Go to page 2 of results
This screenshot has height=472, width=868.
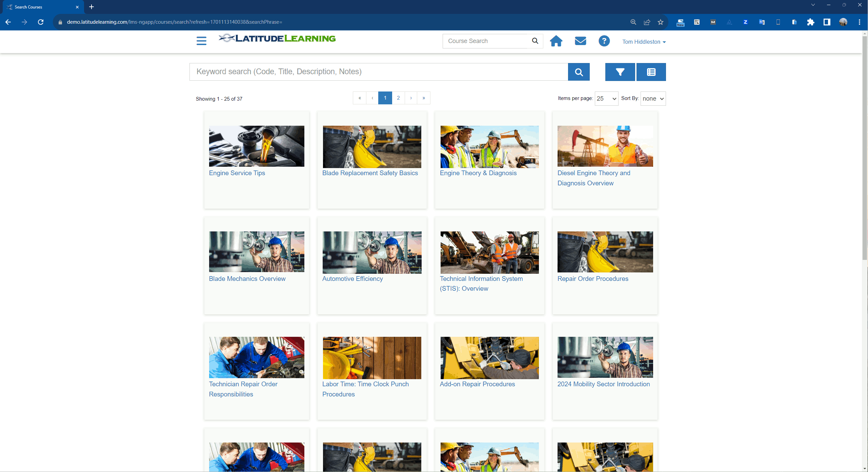[398, 98]
